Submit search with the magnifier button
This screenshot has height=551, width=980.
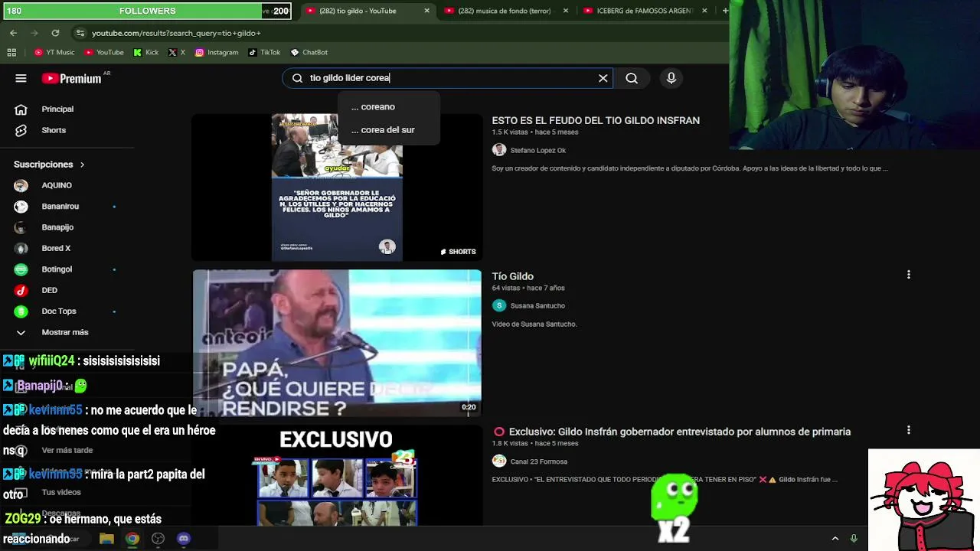click(x=632, y=78)
